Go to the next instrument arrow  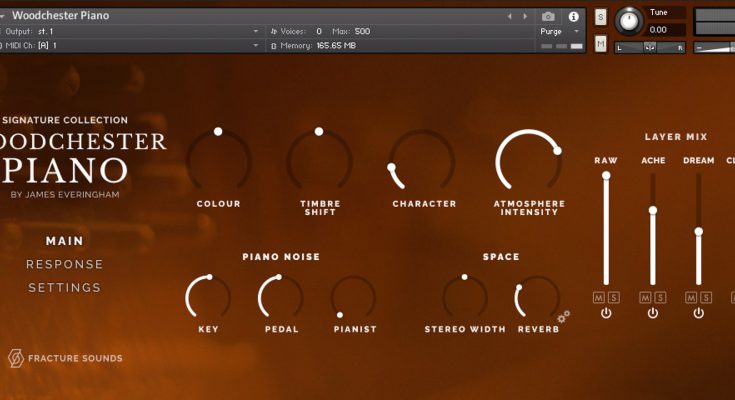click(x=523, y=16)
